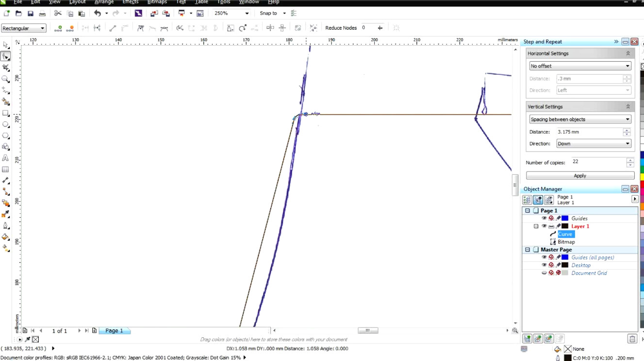This screenshot has width=644, height=361.
Task: Select the Bitmap object in Layer 1
Action: click(x=566, y=242)
